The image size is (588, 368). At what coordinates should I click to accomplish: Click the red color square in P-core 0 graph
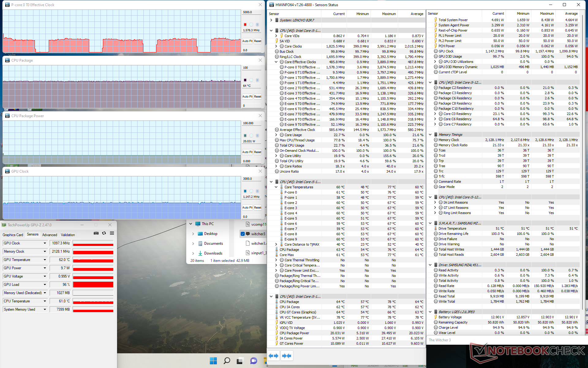tap(245, 25)
